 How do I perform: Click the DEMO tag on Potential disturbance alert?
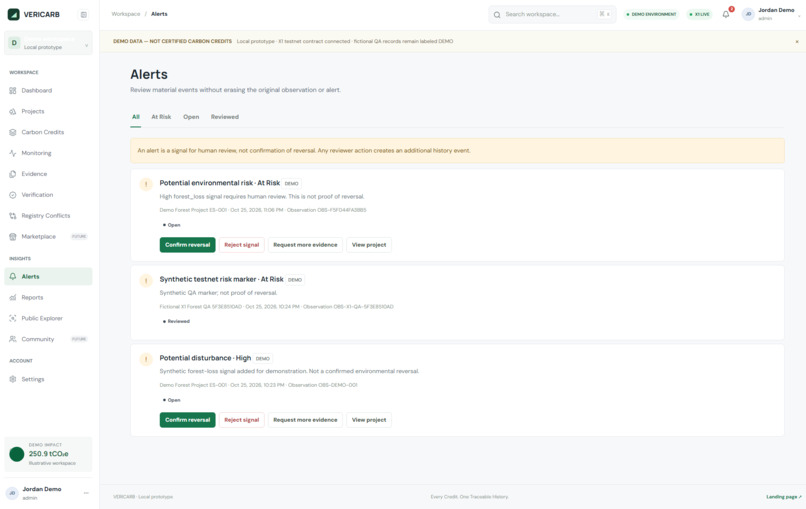[x=263, y=359]
